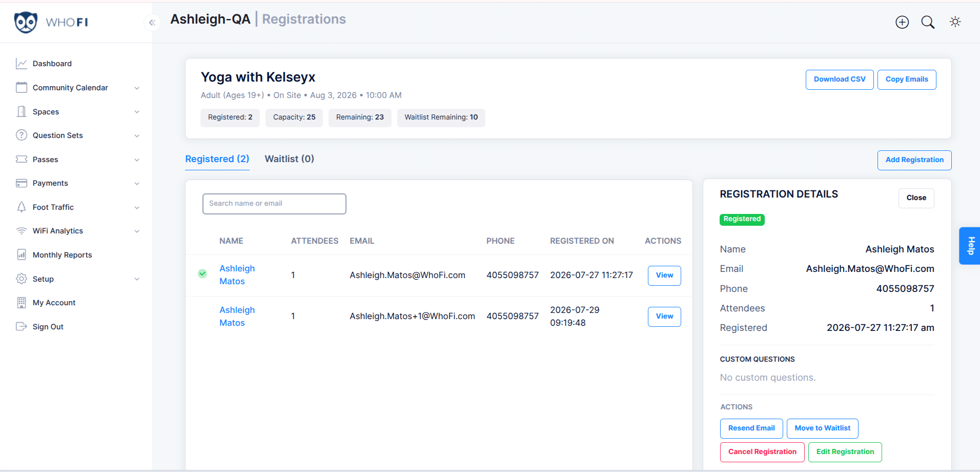Click the Payments card icon

tap(22, 183)
